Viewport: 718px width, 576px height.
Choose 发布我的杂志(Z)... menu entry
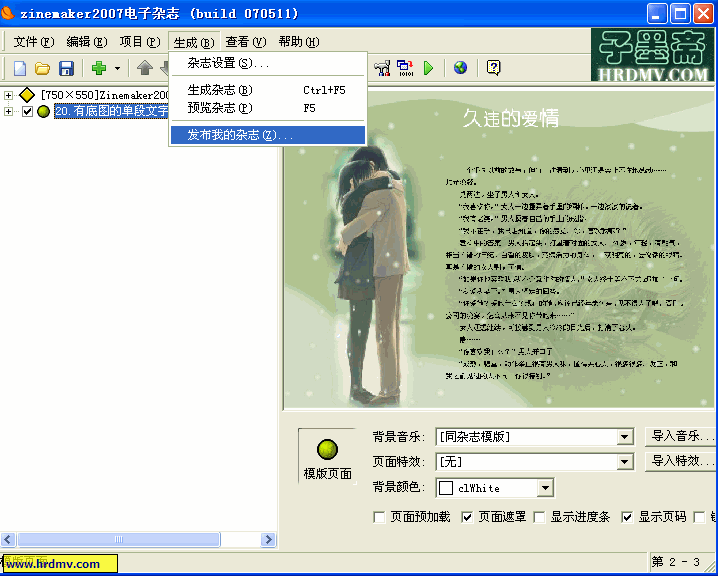coord(268,135)
